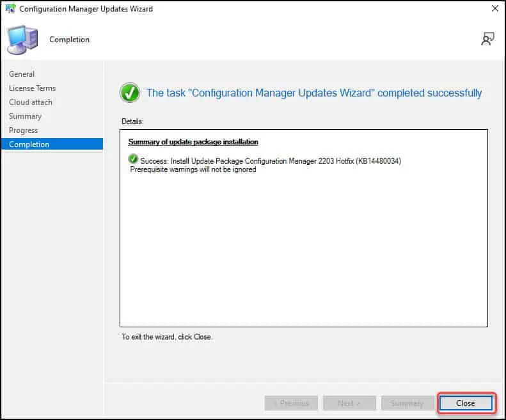Click the Close button to exit wizard
The height and width of the screenshot is (420, 506).
coord(466,403)
